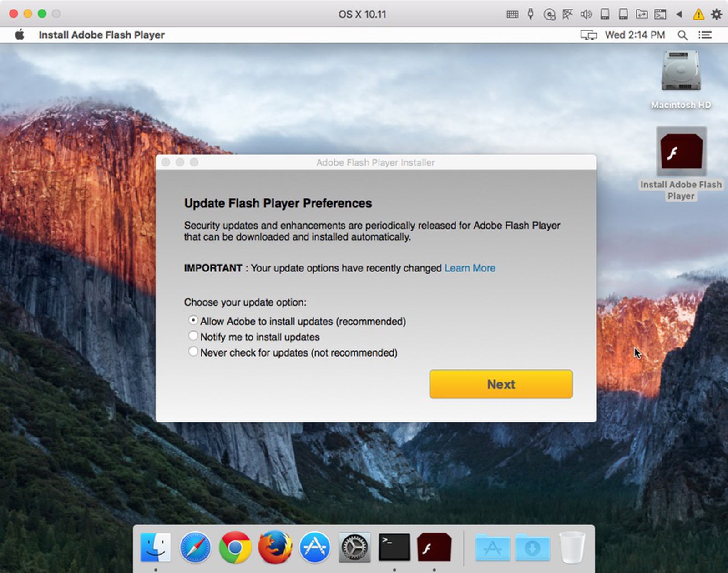The width and height of the screenshot is (728, 573).
Task: Open the Install Adobe Flash Player menu
Action: pos(101,35)
